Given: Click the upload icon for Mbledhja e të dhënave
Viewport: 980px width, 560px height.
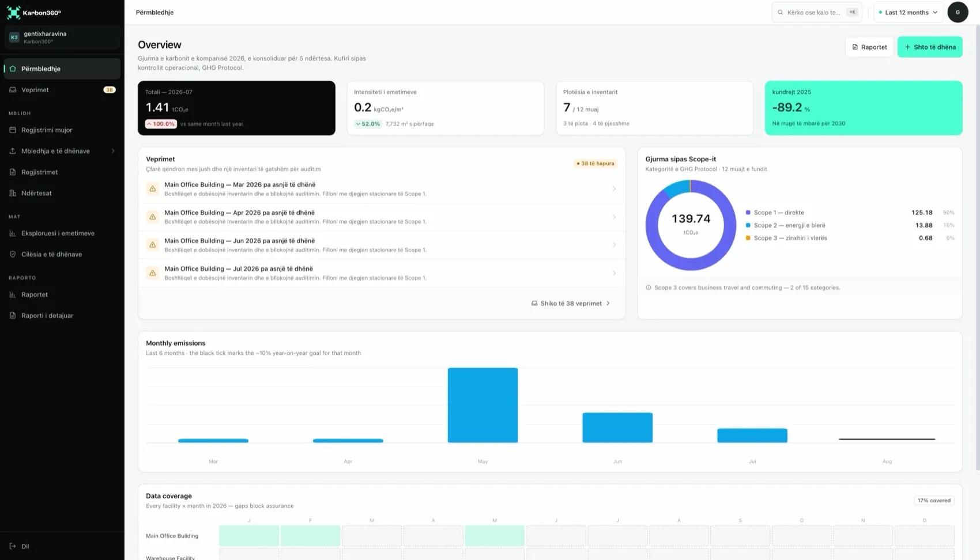Looking at the screenshot, I should 13,151.
